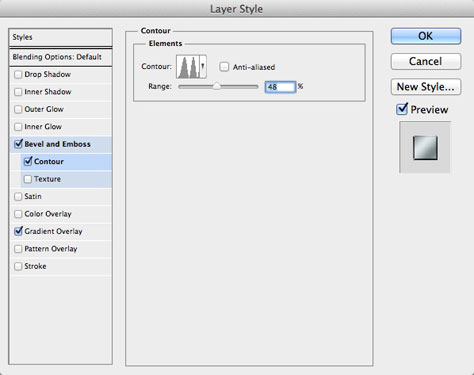The height and width of the screenshot is (375, 474).
Task: Open the contour curve thumbnail editor
Action: click(x=188, y=67)
